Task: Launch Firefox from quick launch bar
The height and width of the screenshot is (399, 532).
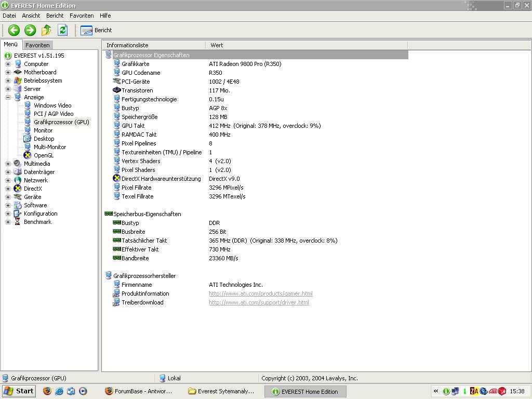Action: [47, 391]
